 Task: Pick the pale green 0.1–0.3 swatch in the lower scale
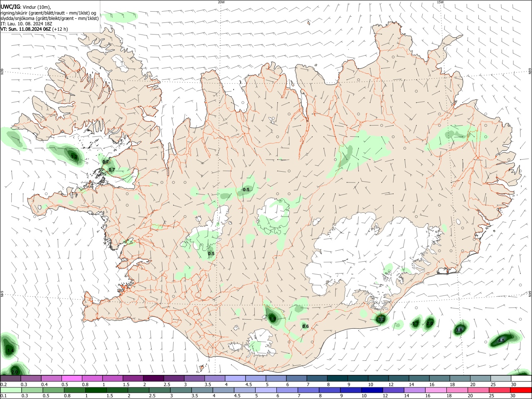coord(11,390)
